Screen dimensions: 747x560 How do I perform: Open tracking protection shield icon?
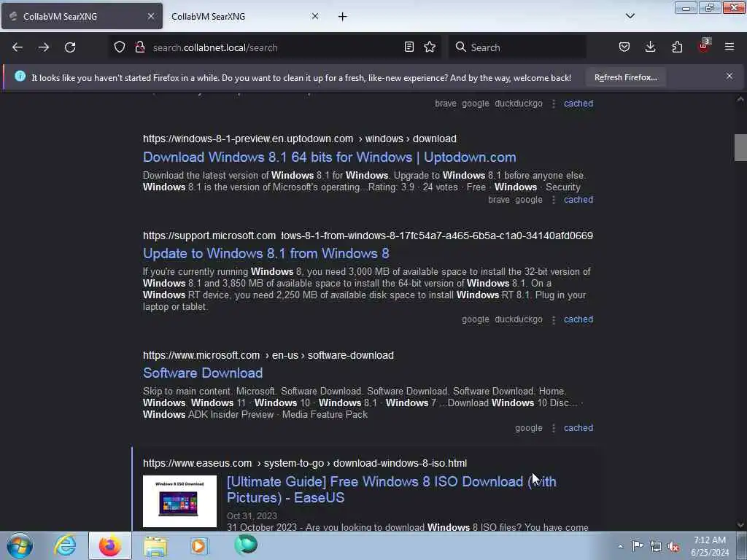[x=120, y=47]
